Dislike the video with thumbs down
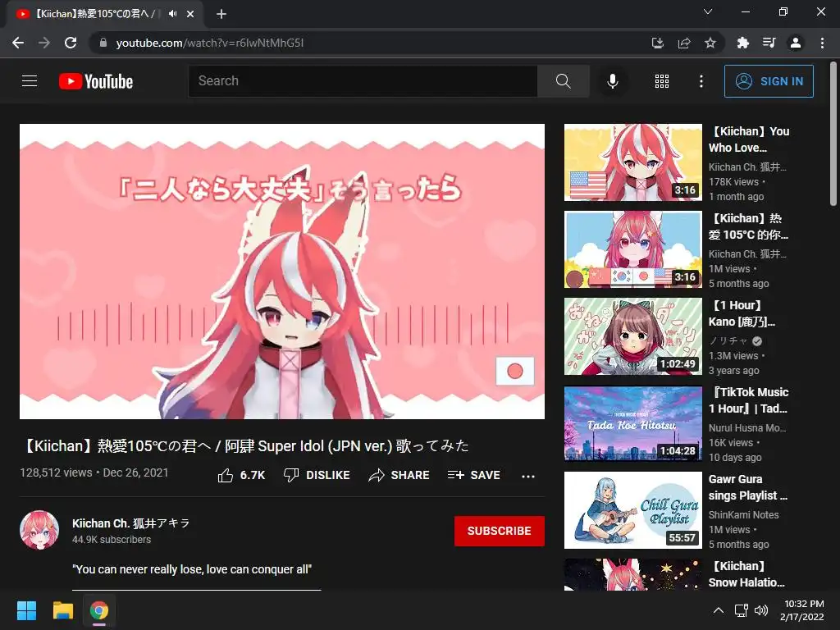Image resolution: width=840 pixels, height=630 pixels. [317, 475]
